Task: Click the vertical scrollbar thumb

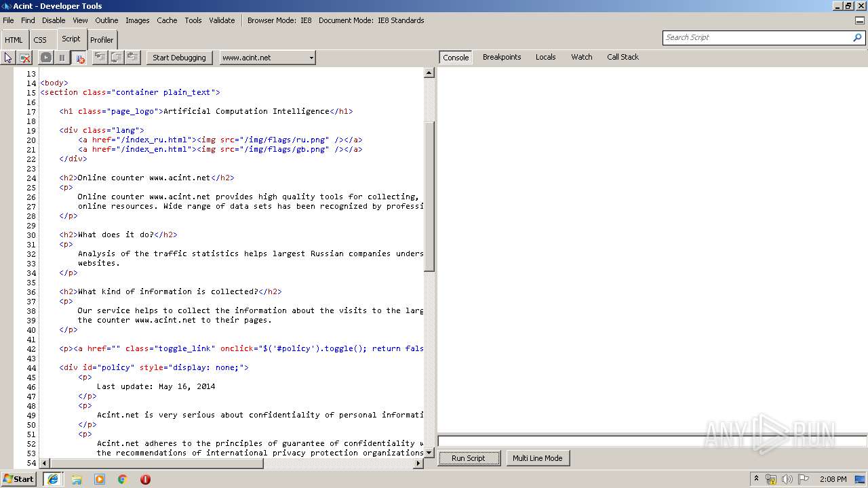Action: (429, 197)
